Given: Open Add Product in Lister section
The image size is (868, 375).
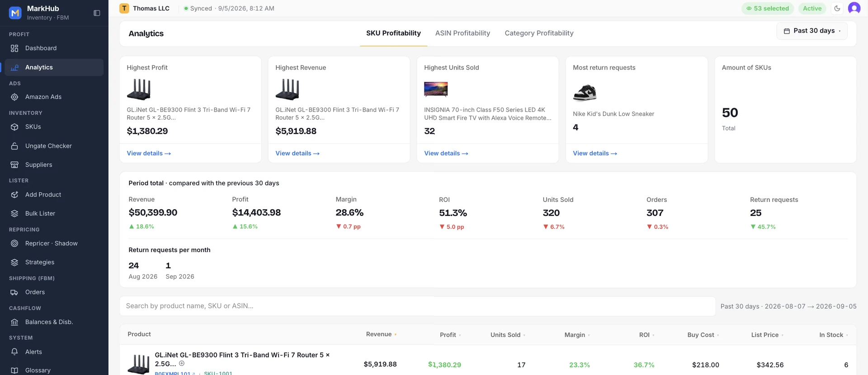Looking at the screenshot, I should click(54, 195).
